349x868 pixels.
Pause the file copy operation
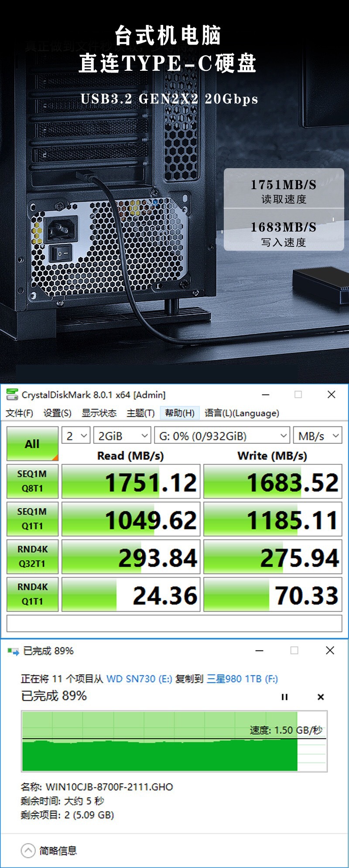pyautogui.click(x=284, y=697)
